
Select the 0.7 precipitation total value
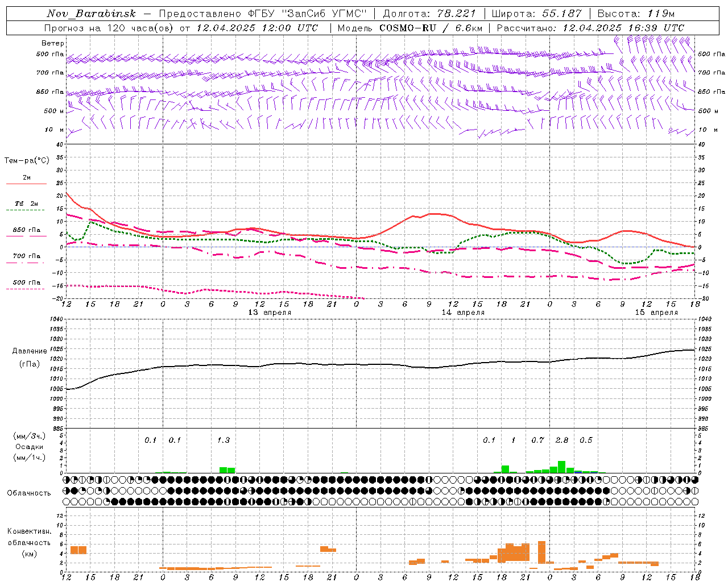[537, 440]
